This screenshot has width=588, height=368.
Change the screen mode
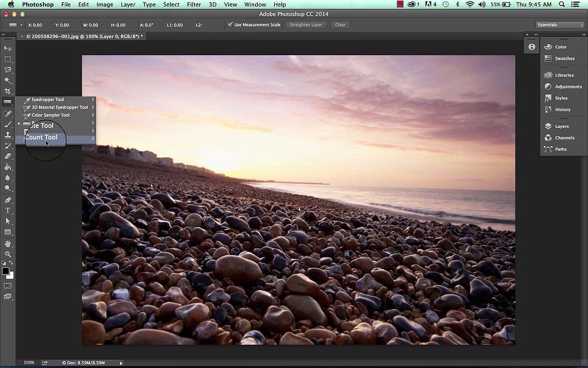[8, 296]
